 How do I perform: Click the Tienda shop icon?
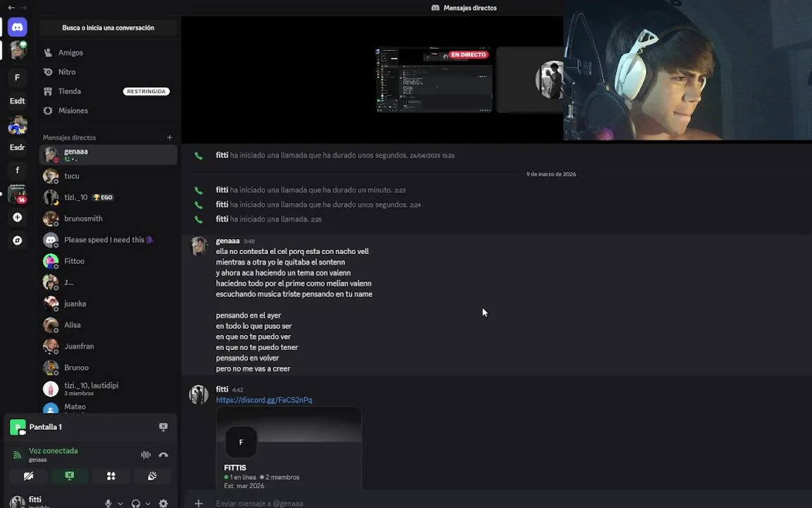pos(48,91)
